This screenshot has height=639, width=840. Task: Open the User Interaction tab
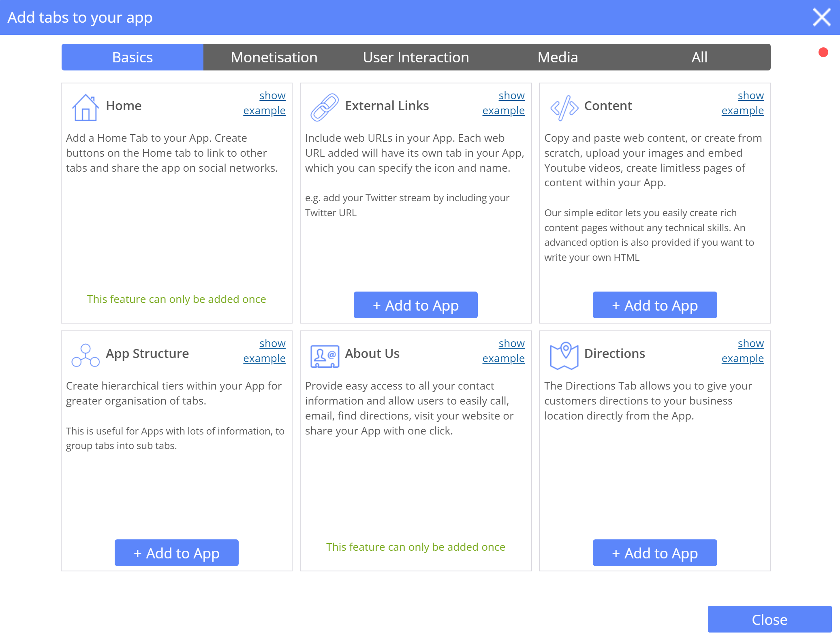[x=416, y=57]
